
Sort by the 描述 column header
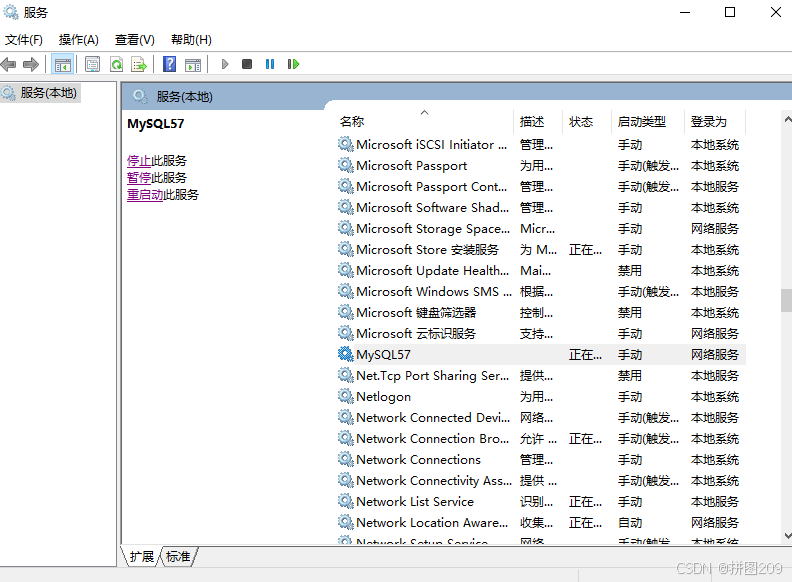click(x=537, y=121)
